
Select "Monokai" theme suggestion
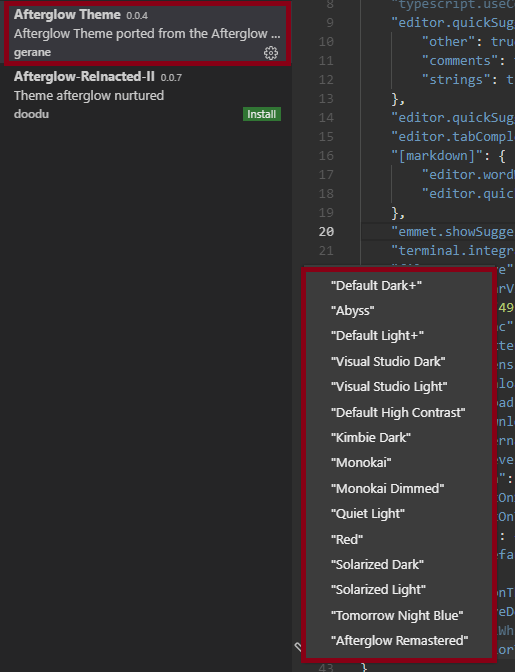point(361,463)
